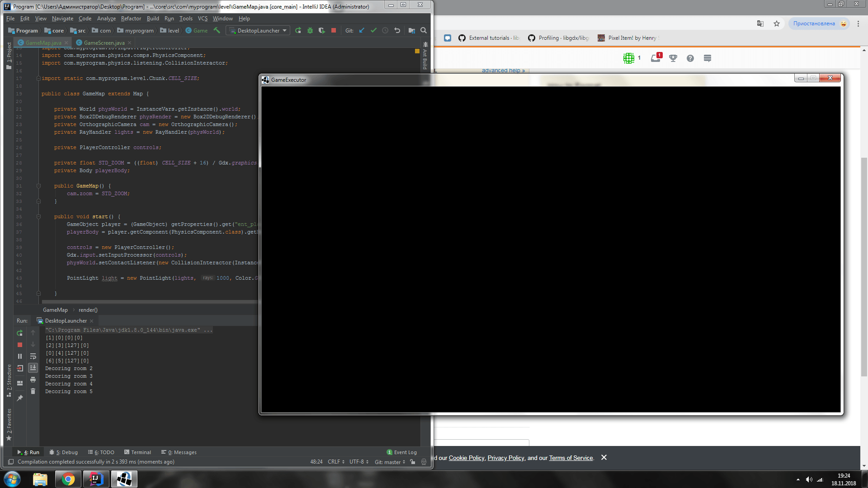Open the 6: TODO tool window tab
The image size is (868, 488).
(101, 452)
